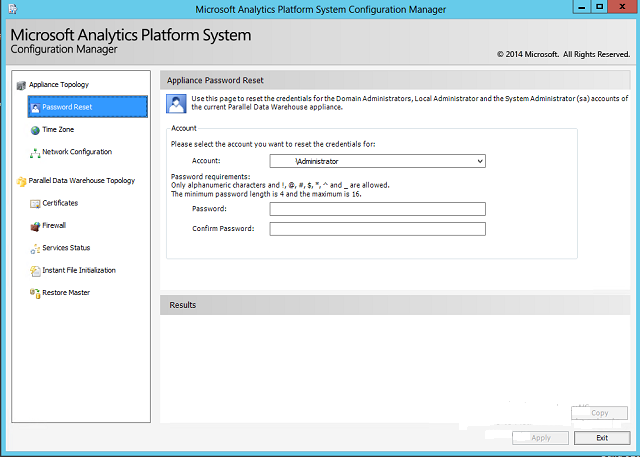The width and height of the screenshot is (640, 457).
Task: Click the 'Account:' label
Action: click(x=206, y=161)
